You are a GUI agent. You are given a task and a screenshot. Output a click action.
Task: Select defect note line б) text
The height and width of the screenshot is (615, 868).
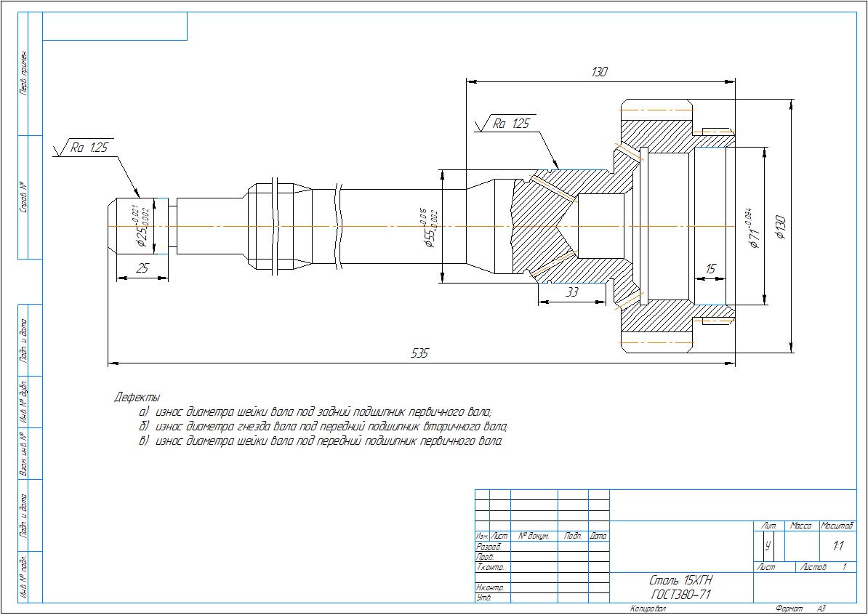coord(324,427)
